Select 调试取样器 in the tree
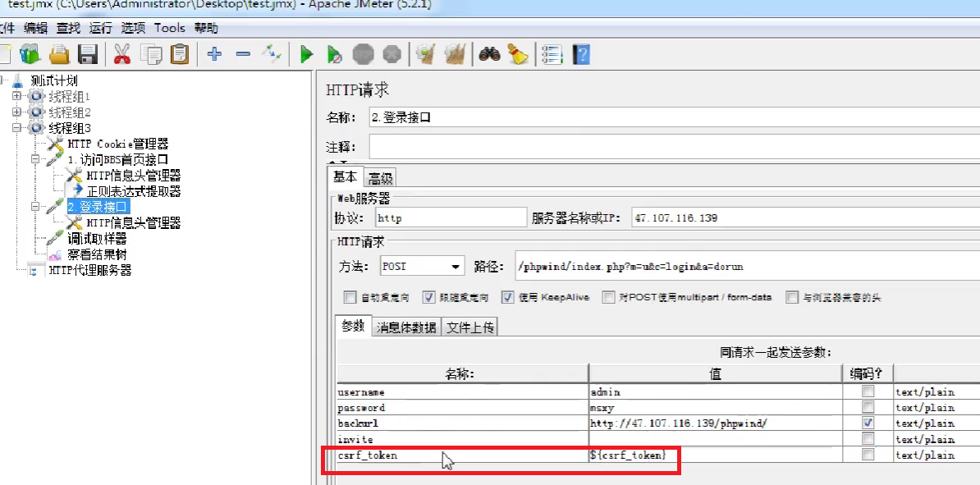Screen dimensions: 980x485 point(97,239)
